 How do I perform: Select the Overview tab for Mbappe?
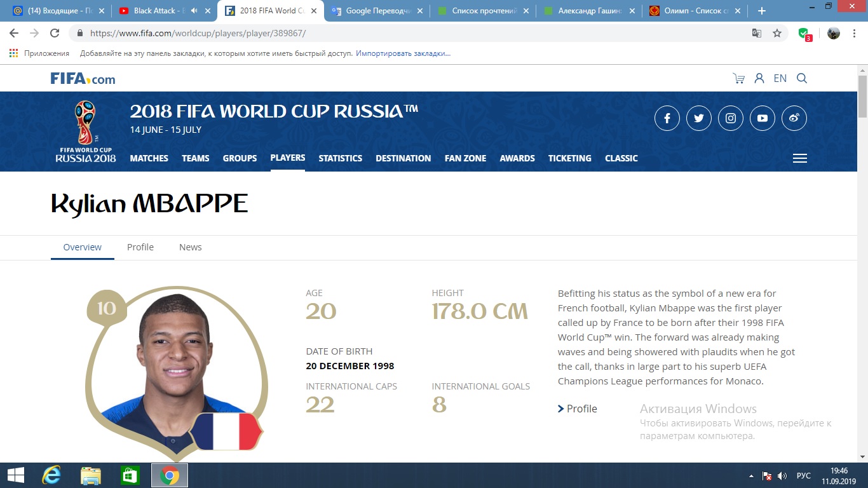83,247
